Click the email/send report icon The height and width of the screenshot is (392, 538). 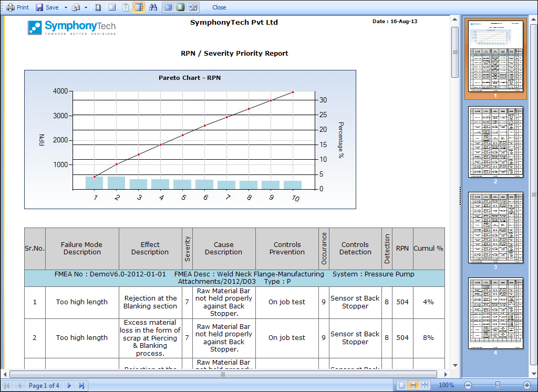(x=76, y=7)
